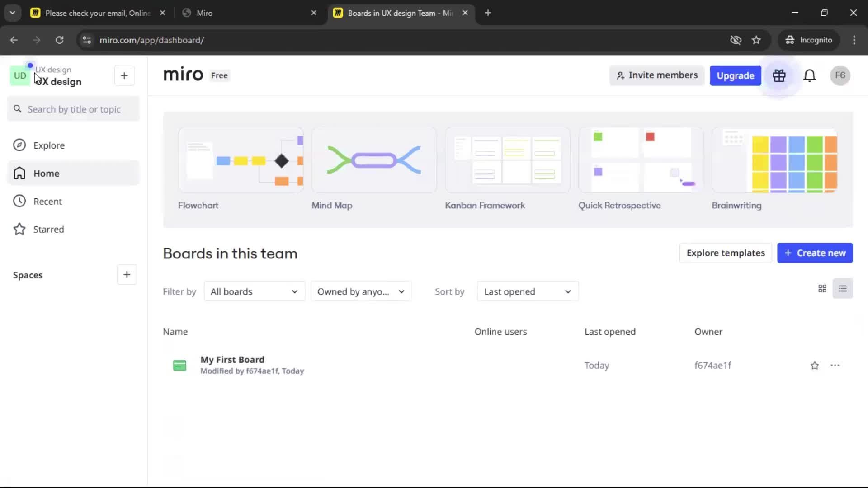The width and height of the screenshot is (868, 488).
Task: Close the 'Please check your email' tab
Action: coord(163,13)
